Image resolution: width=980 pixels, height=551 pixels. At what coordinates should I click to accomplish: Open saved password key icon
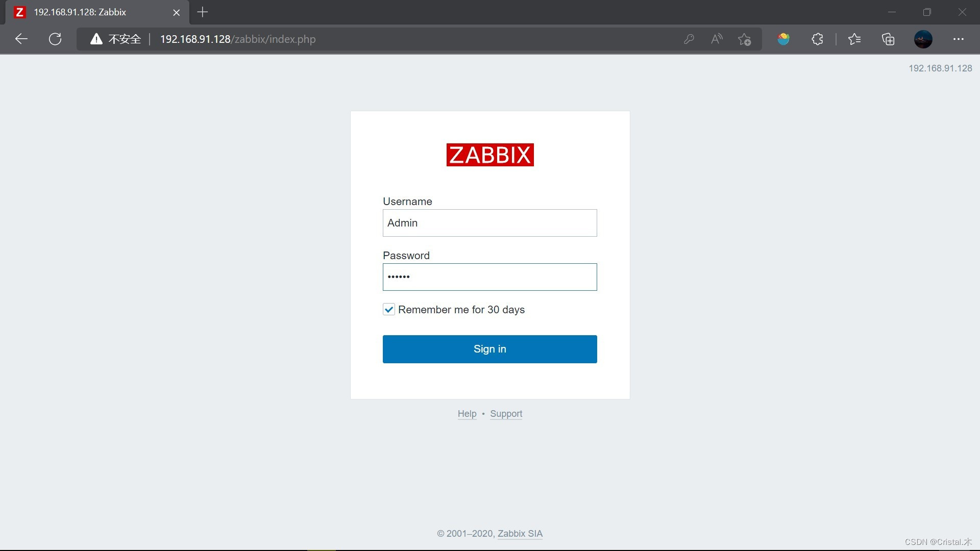[689, 39]
